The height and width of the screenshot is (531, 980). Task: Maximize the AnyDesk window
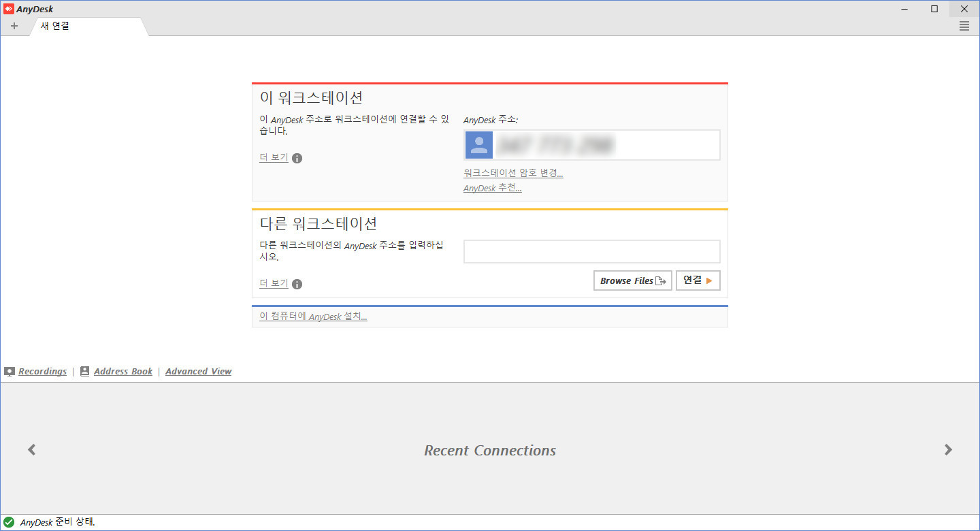click(x=934, y=9)
